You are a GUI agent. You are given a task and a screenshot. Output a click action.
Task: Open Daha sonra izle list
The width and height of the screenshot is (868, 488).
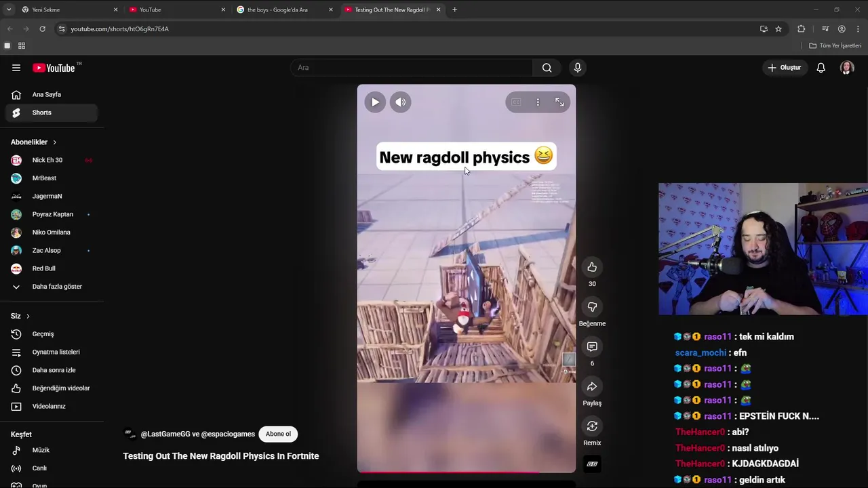coord(52,370)
